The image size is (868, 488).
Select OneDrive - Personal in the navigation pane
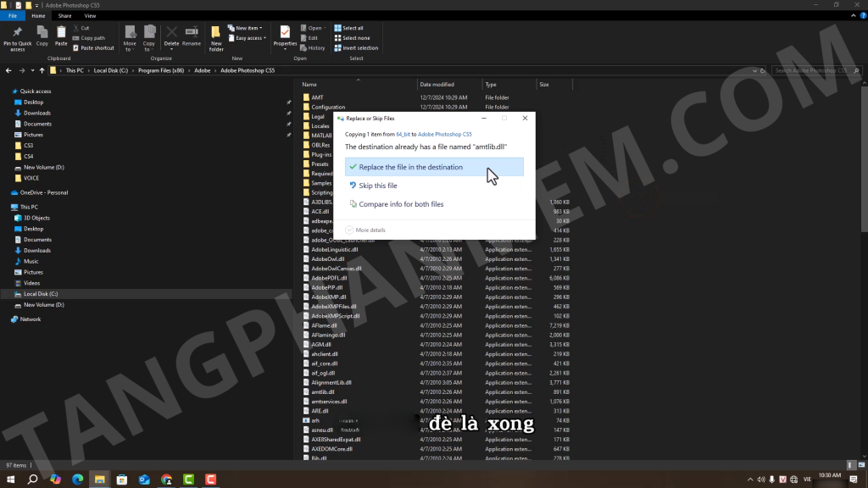click(43, 192)
